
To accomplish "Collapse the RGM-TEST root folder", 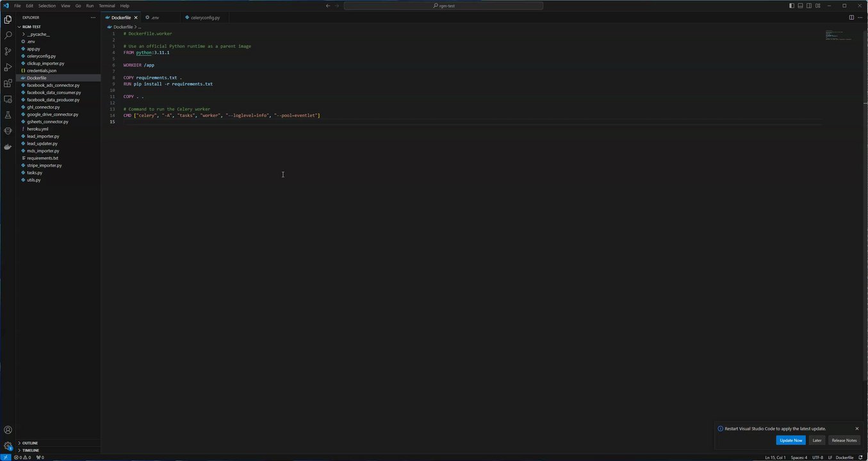I will pyautogui.click(x=31, y=27).
